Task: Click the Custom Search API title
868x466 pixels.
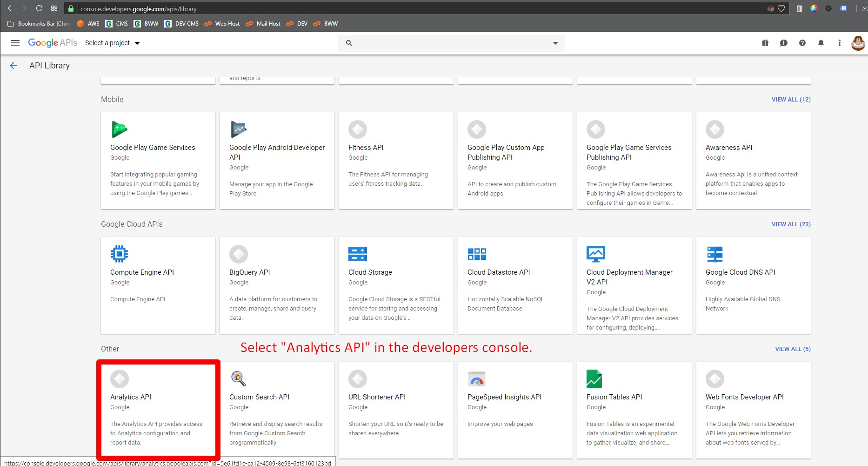Action: [259, 397]
